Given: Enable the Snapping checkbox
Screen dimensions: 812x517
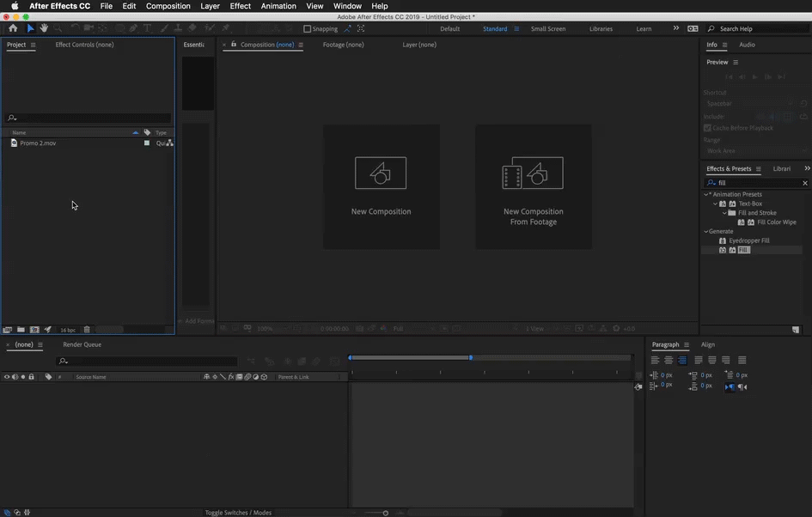Looking at the screenshot, I should [x=308, y=29].
